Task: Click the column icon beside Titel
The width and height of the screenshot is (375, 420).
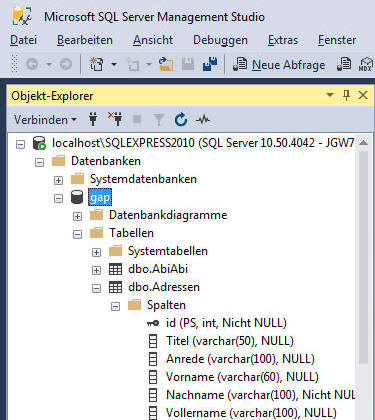Action: tap(153, 341)
